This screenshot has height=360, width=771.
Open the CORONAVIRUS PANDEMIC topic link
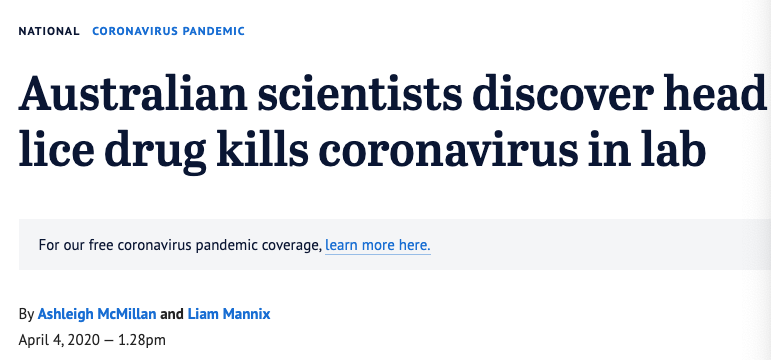pos(168,31)
